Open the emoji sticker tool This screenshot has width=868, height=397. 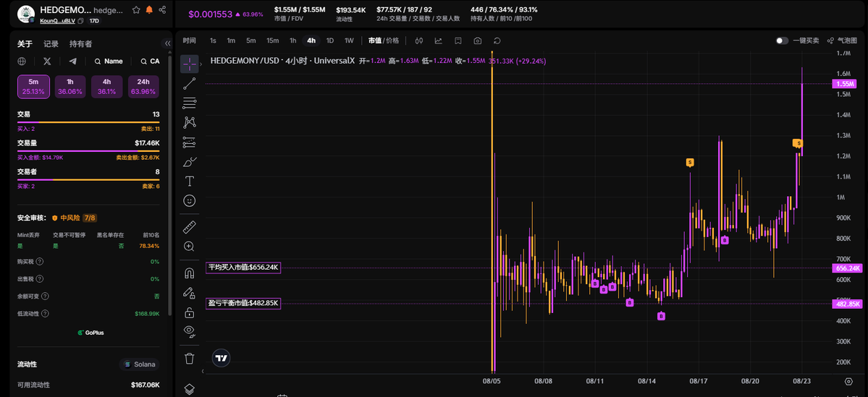click(x=190, y=201)
